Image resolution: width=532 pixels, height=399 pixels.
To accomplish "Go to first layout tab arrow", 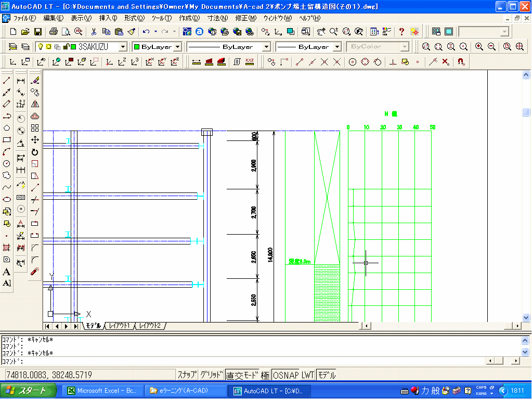I will tap(47, 326).
